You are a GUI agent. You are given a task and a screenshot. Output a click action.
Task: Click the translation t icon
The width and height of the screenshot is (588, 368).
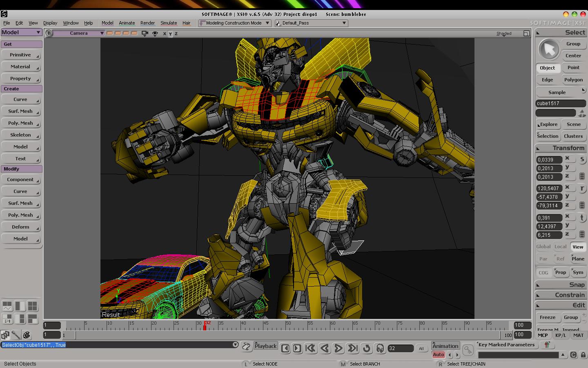point(582,218)
